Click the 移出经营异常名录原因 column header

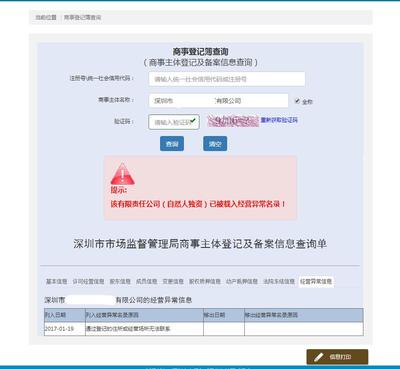point(304,315)
